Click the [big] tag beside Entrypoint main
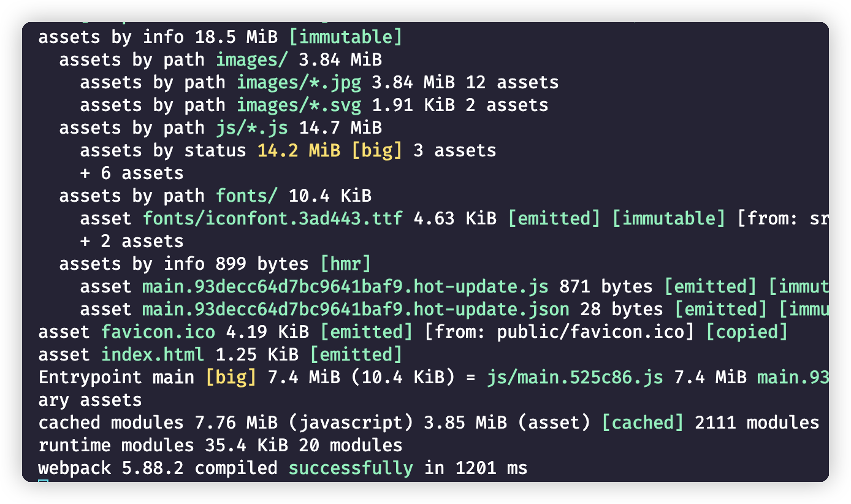 pos(231,377)
